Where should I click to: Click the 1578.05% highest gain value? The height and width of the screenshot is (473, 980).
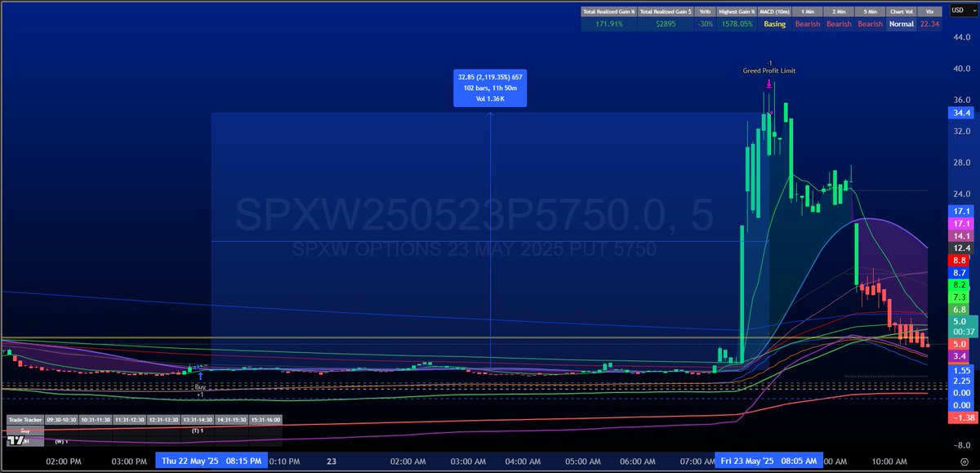click(737, 25)
